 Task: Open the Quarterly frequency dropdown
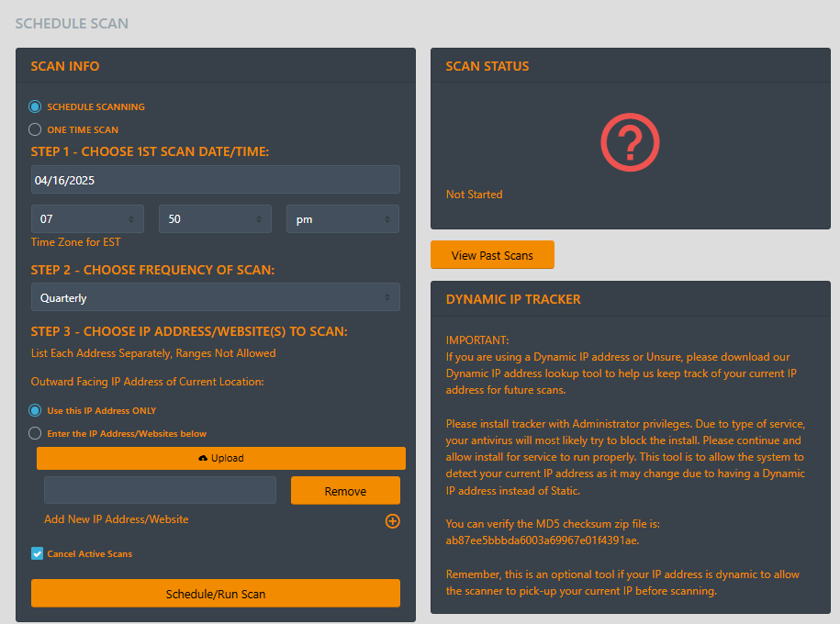216,298
